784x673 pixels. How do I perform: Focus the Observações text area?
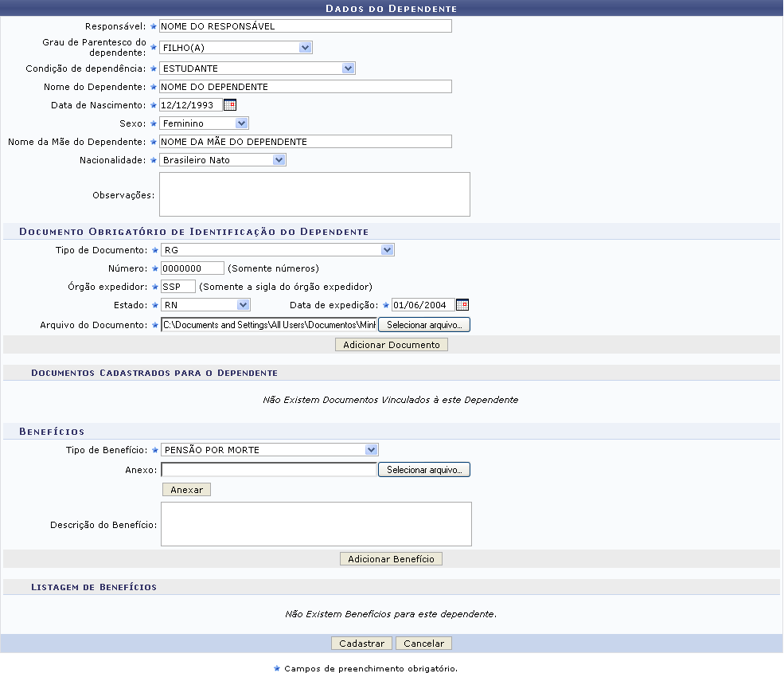(314, 194)
